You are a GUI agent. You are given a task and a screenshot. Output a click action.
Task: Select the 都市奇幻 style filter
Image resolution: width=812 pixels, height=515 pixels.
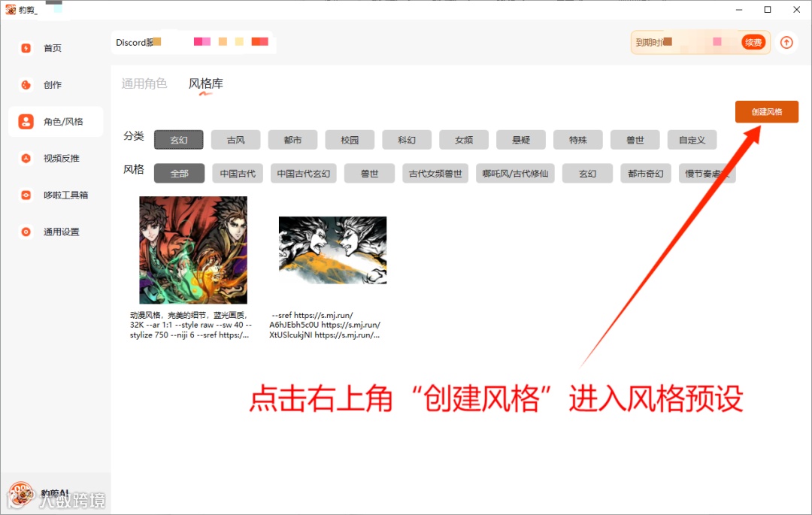[646, 174]
